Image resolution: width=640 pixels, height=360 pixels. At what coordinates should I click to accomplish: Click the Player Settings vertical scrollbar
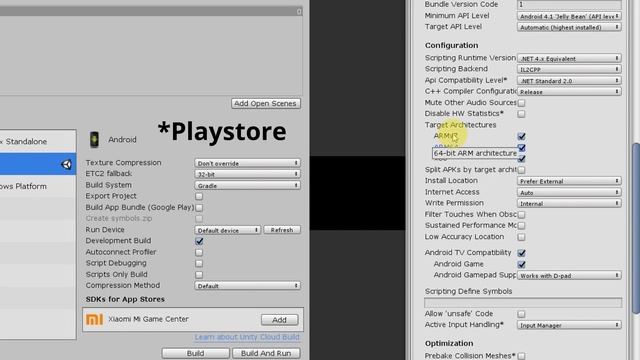[x=636, y=228]
